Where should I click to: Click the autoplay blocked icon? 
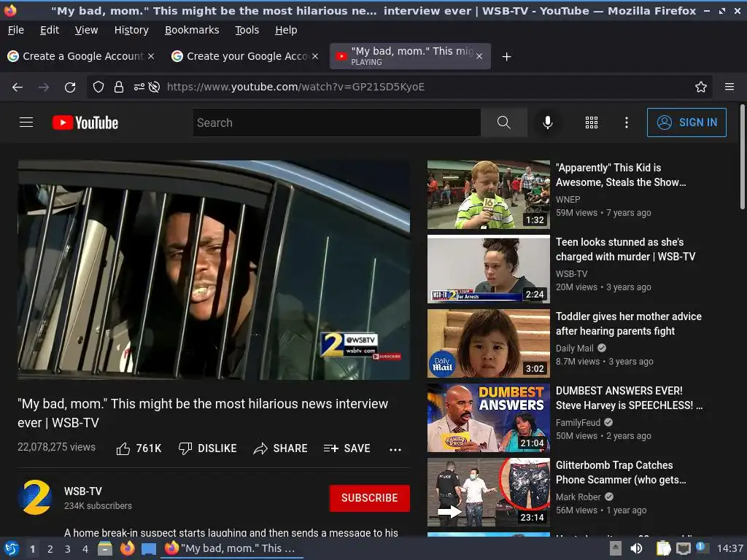154,87
